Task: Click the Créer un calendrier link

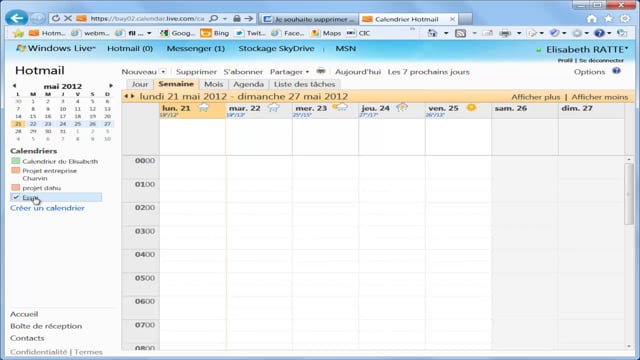Action: click(47, 208)
